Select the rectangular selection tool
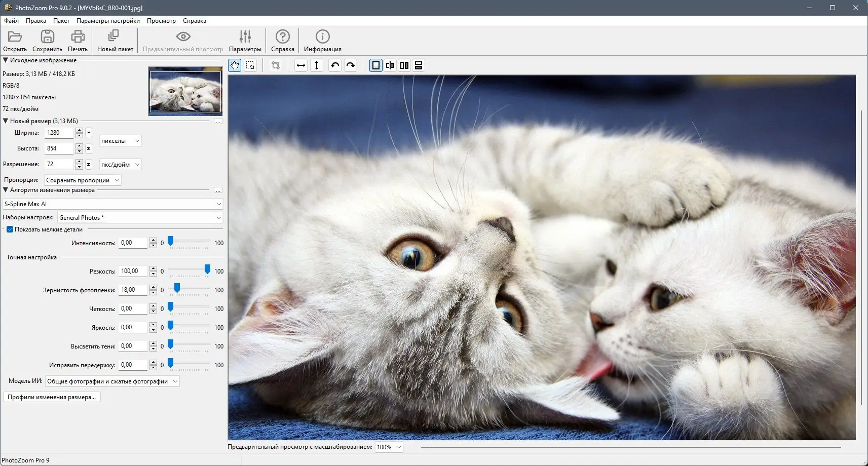Image resolution: width=868 pixels, height=466 pixels. pos(250,65)
